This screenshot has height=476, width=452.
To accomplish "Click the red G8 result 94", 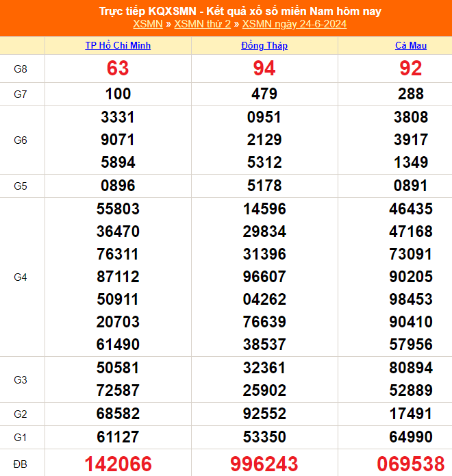I will coord(264,68).
